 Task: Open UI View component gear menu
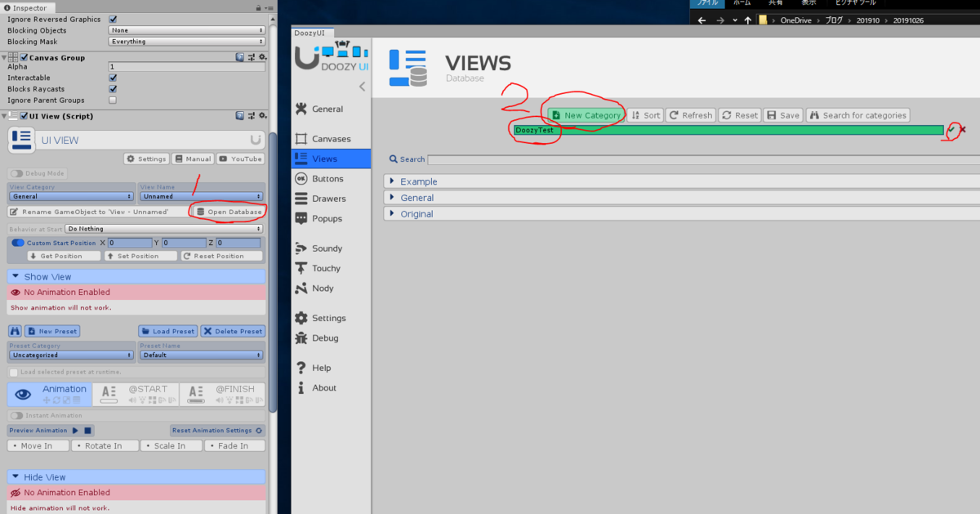[262, 116]
